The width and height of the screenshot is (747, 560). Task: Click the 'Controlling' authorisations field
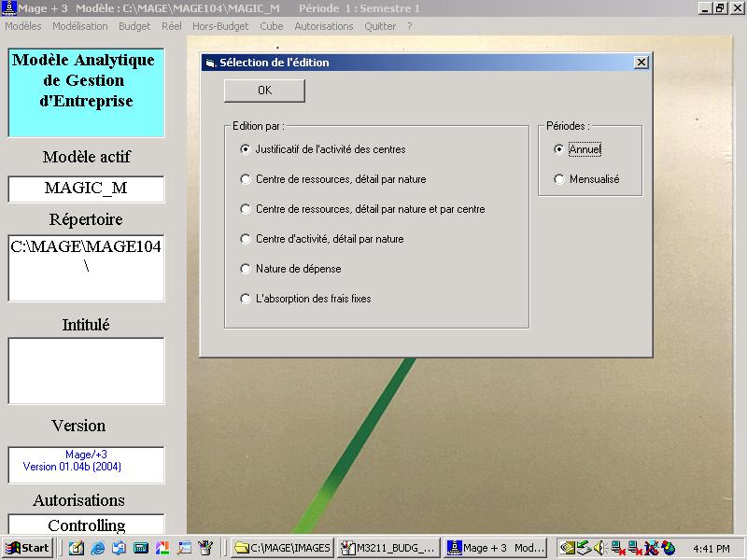pyautogui.click(x=86, y=524)
